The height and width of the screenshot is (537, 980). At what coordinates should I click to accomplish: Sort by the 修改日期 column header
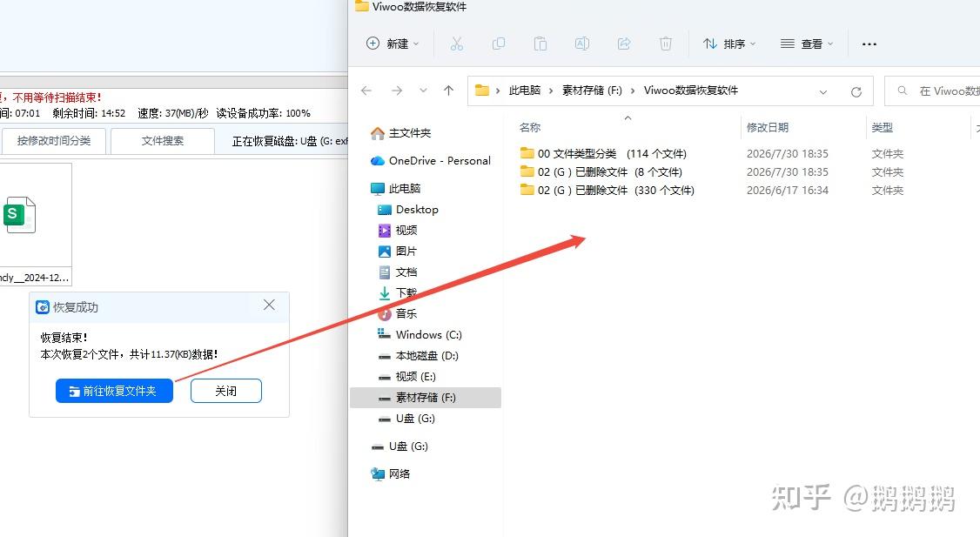pyautogui.click(x=767, y=128)
